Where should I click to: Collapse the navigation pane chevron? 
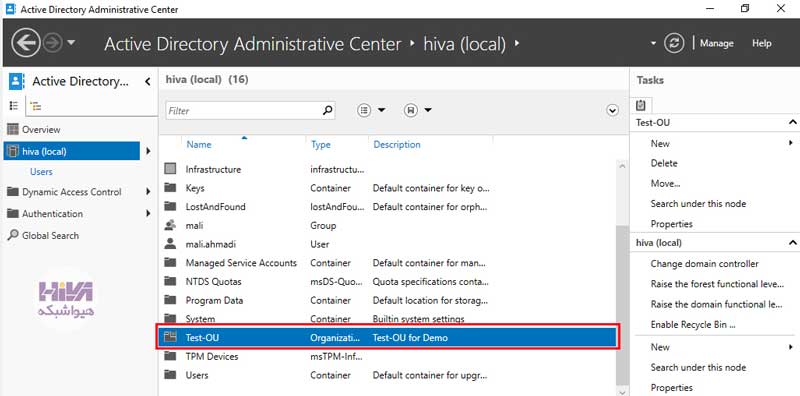(x=147, y=81)
